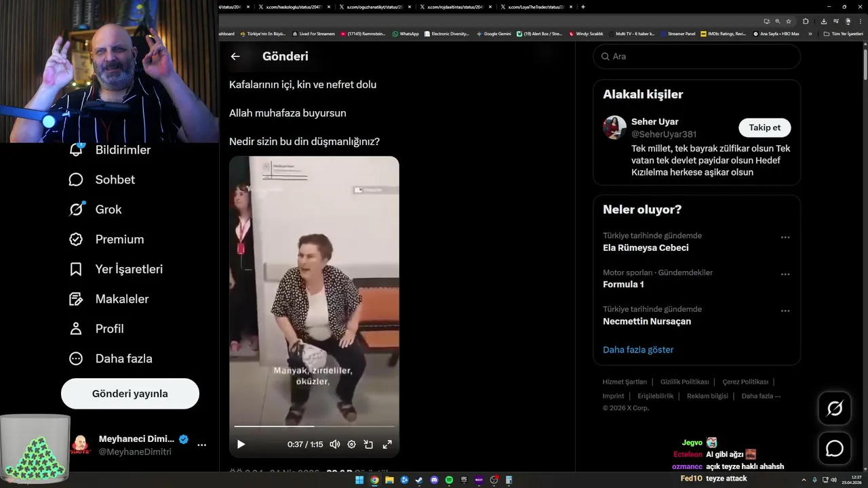The width and height of the screenshot is (868, 488).
Task: Expand the Daha fazla menu in sidebar
Action: pyautogui.click(x=111, y=359)
